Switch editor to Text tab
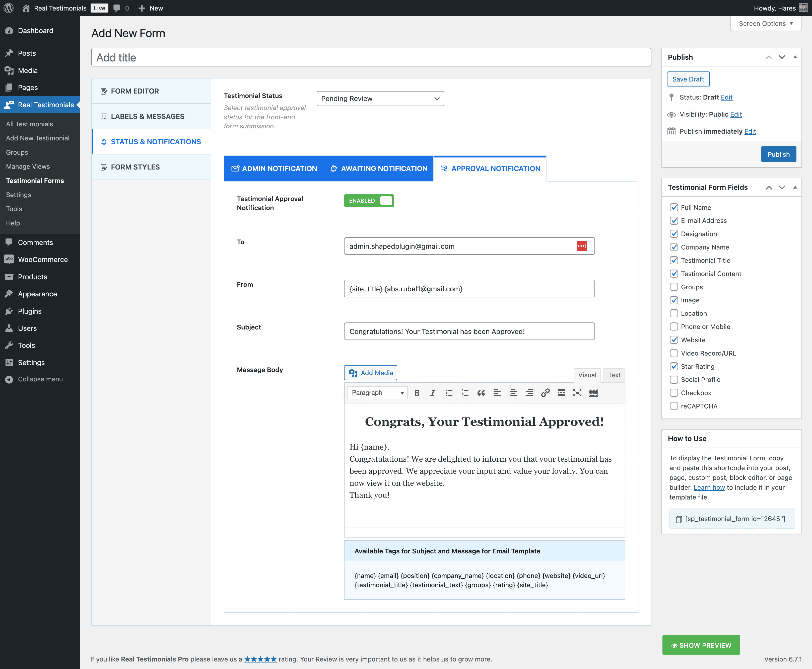This screenshot has height=669, width=812. 614,375
